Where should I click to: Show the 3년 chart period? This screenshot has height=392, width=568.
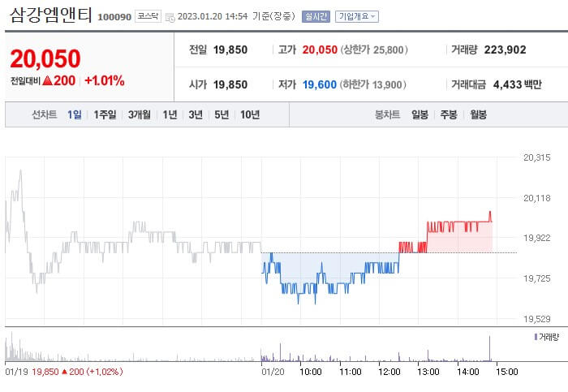(196, 114)
